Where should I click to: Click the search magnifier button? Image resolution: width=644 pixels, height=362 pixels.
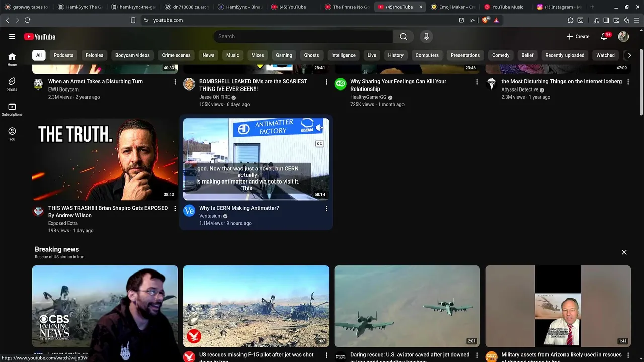pyautogui.click(x=404, y=36)
